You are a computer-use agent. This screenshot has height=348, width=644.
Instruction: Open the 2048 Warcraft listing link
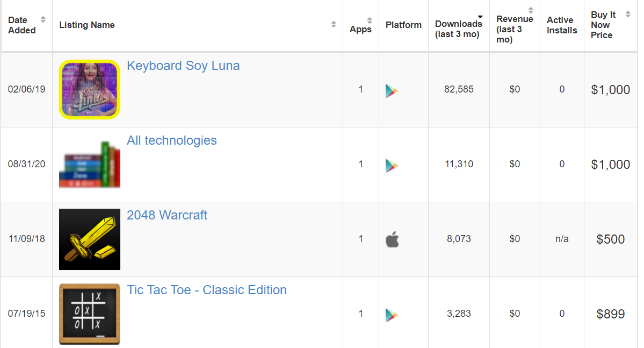tap(167, 215)
